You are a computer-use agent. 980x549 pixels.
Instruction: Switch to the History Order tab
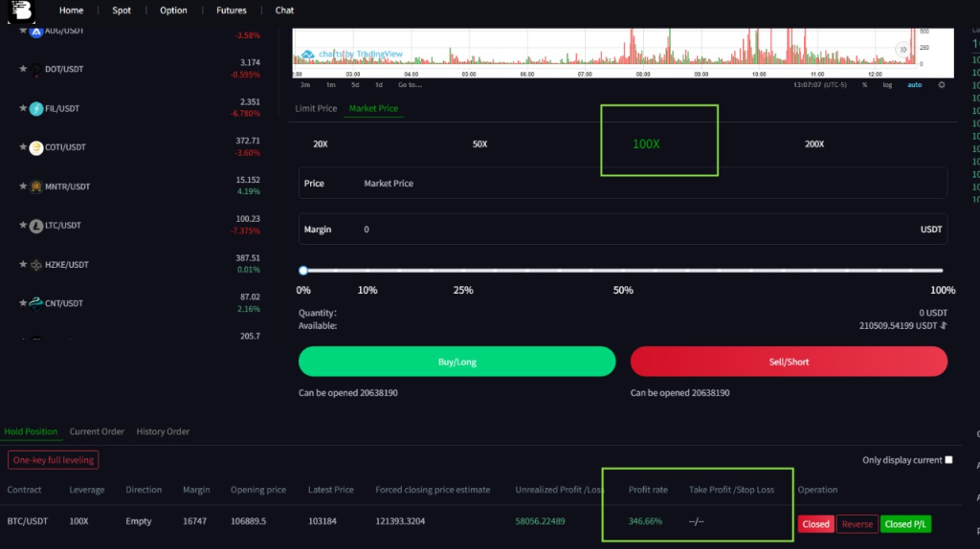point(163,431)
